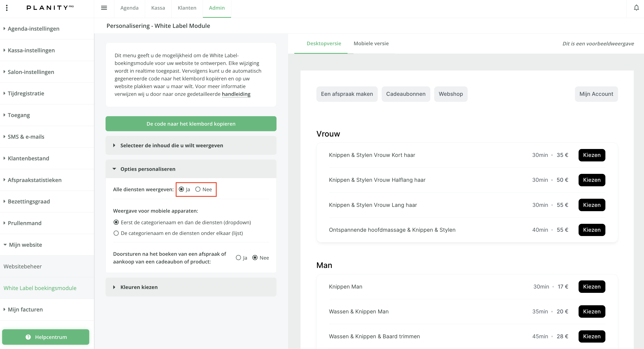Switch to Mobiele versie preview

pyautogui.click(x=371, y=44)
